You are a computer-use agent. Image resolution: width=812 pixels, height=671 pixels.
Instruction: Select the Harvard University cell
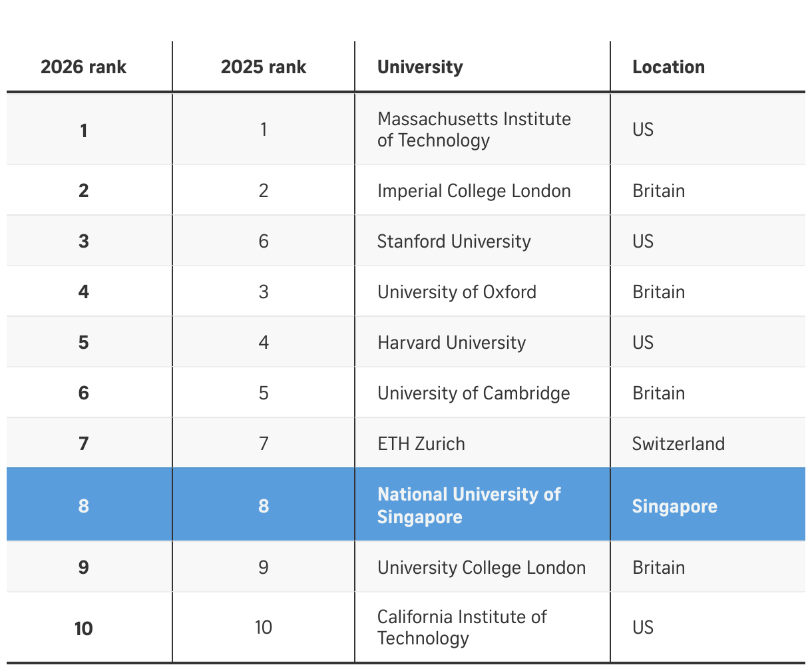click(x=451, y=342)
